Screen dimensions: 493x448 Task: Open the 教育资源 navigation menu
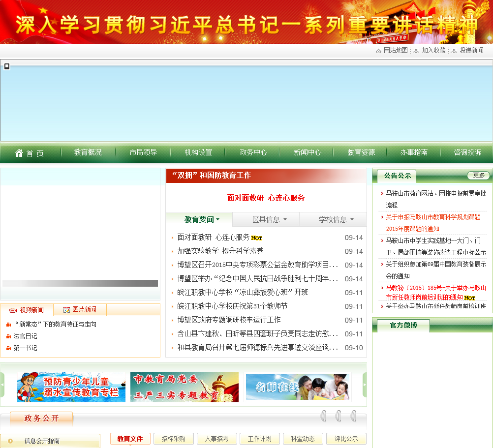361,152
